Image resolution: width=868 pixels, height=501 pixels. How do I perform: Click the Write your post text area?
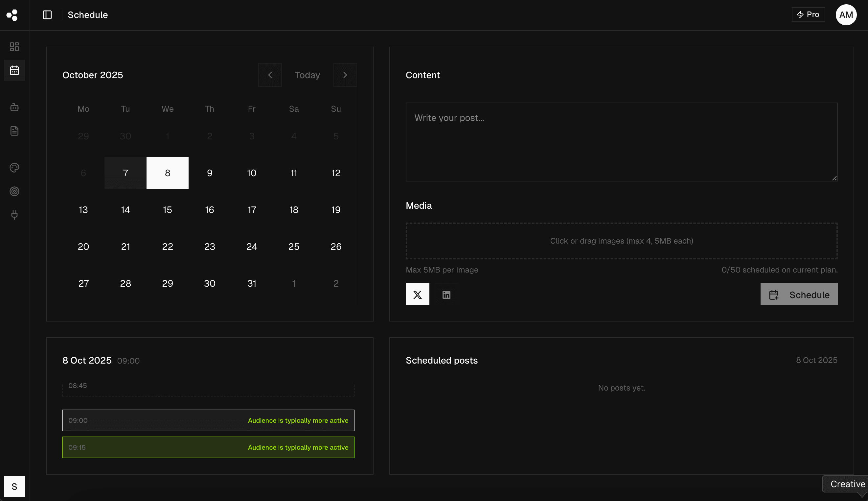coord(621,142)
